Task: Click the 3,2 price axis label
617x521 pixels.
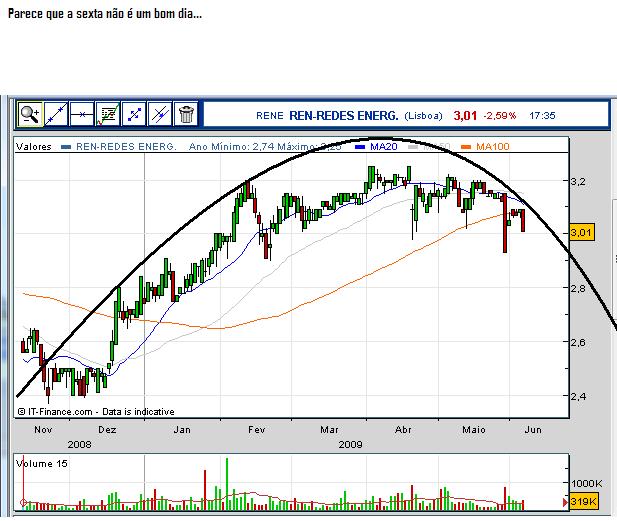Action: (x=578, y=181)
